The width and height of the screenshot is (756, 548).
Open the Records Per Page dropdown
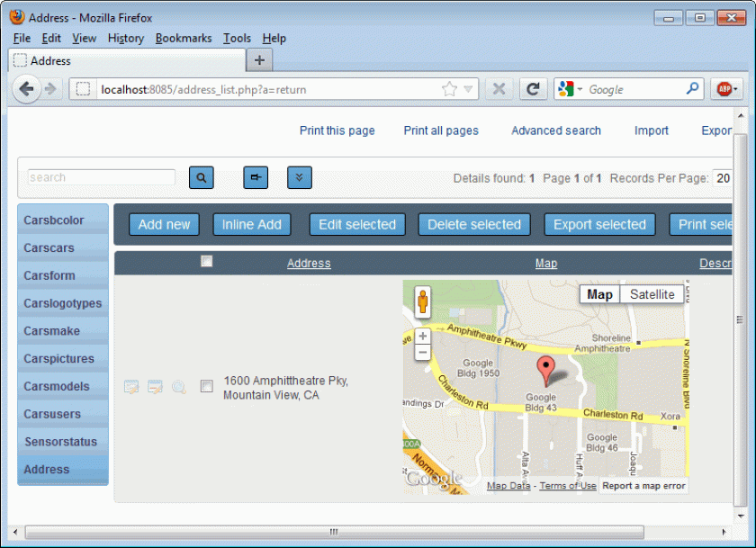click(722, 178)
